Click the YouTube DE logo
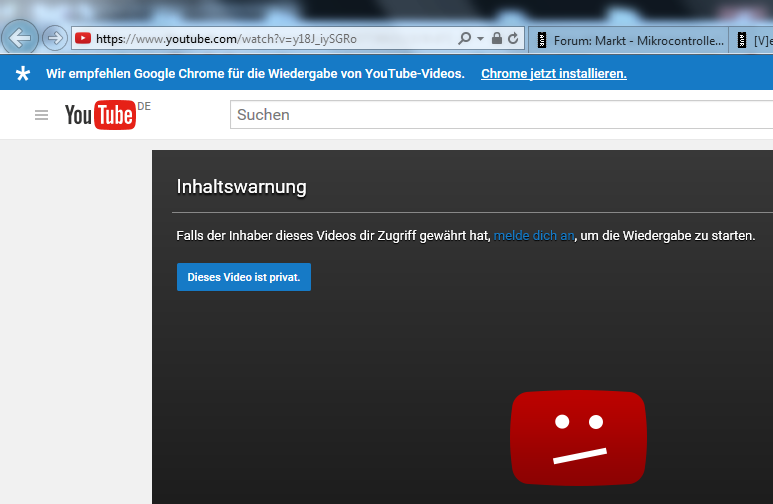The width and height of the screenshot is (773, 504). tap(107, 115)
